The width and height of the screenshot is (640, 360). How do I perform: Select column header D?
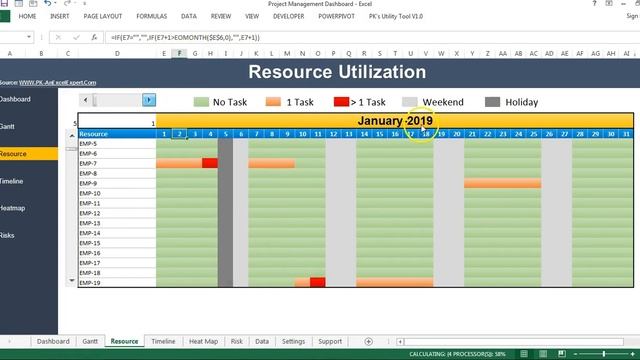pos(117,53)
